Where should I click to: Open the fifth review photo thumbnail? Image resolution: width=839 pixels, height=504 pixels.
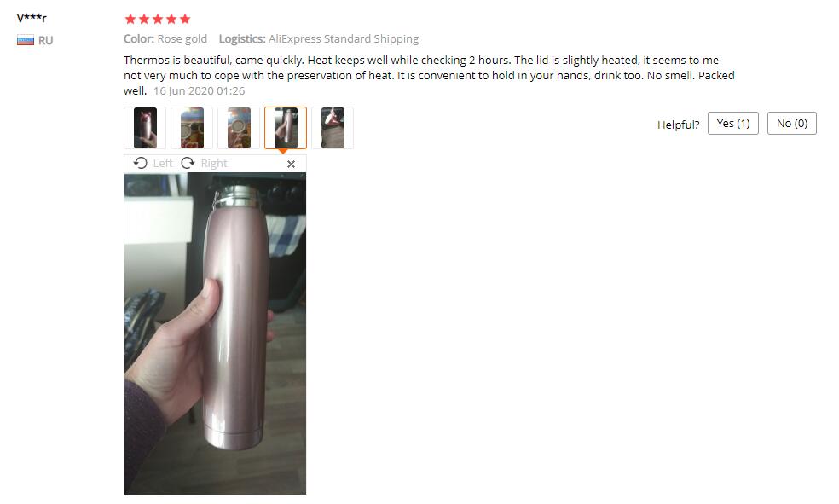point(333,128)
